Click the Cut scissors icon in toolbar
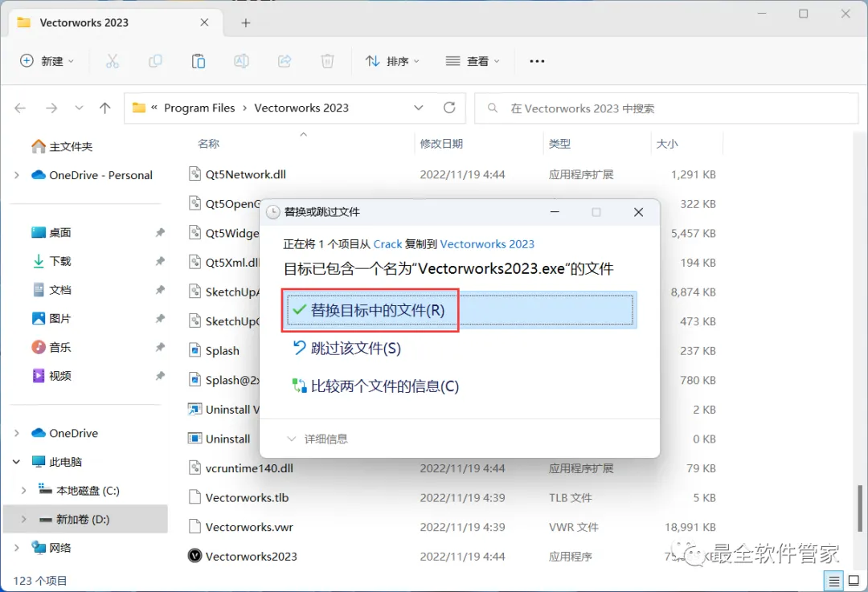 113,61
